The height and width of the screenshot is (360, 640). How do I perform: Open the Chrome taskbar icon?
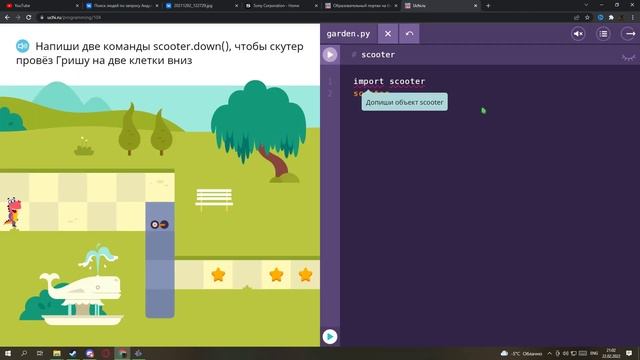click(x=122, y=353)
